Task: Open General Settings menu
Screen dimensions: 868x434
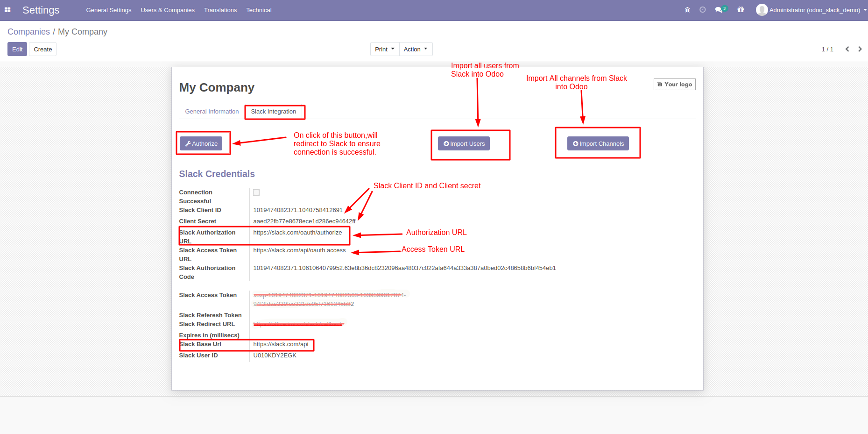Action: 109,10
